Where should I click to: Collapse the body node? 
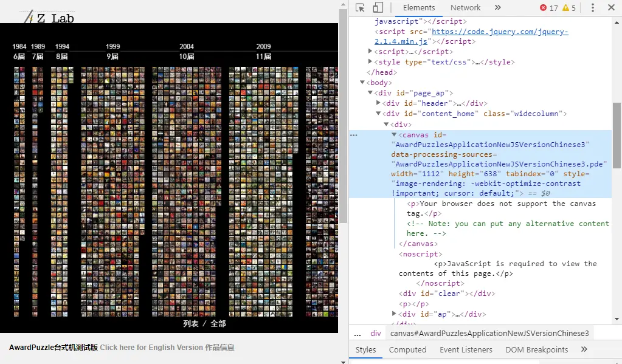[x=362, y=82]
